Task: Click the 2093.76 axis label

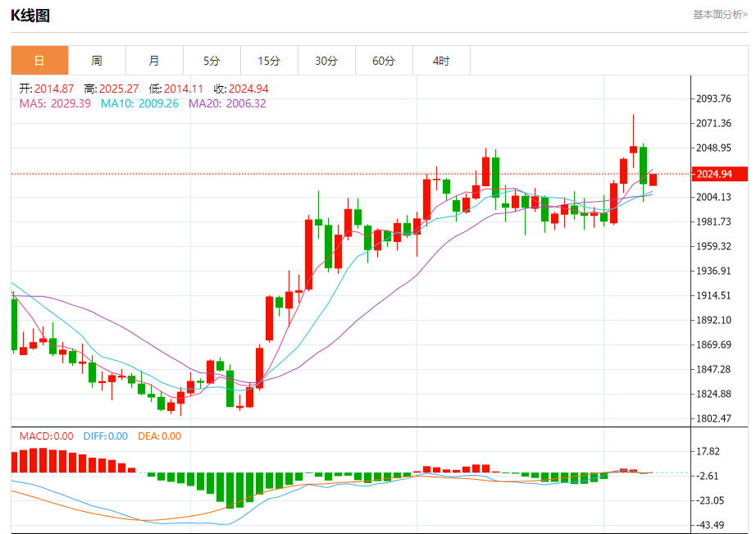Action: tap(713, 99)
